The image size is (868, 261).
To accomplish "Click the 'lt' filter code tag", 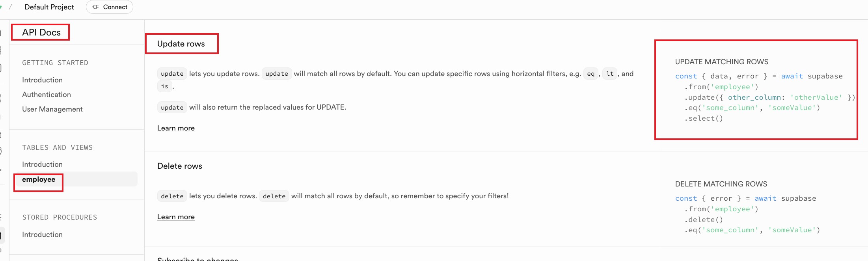I will pyautogui.click(x=610, y=74).
